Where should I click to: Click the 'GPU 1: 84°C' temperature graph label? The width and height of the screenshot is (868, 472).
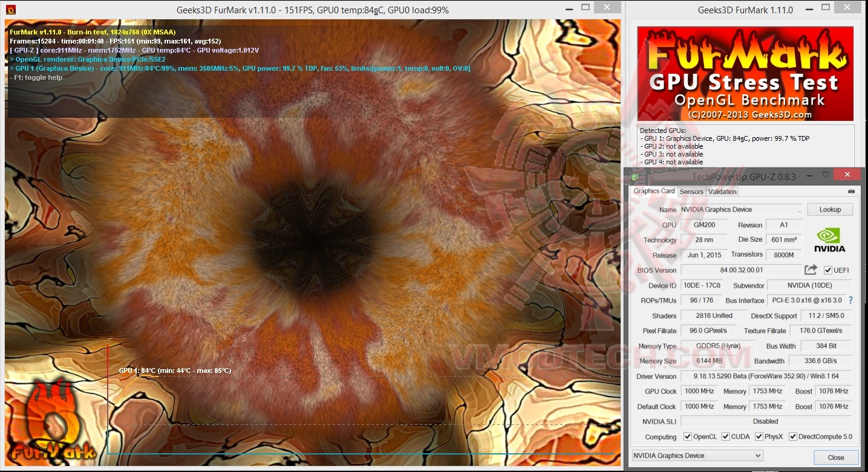[175, 370]
